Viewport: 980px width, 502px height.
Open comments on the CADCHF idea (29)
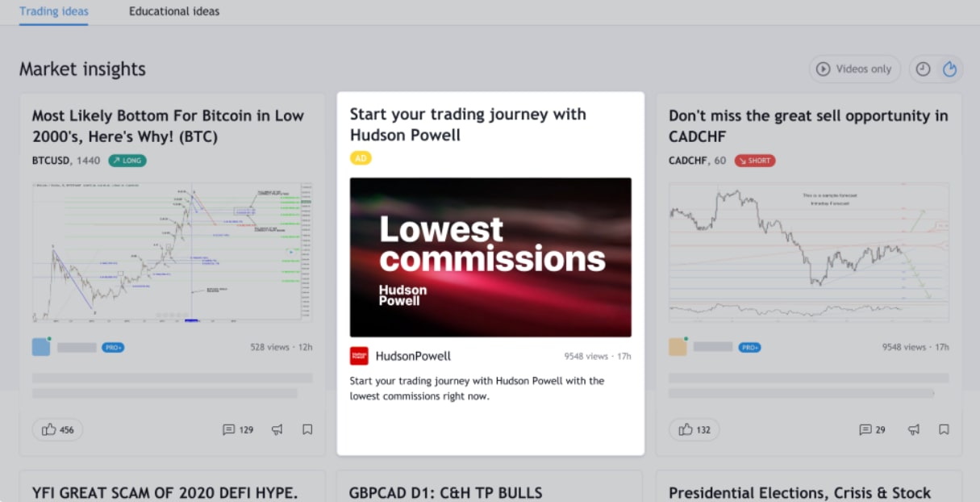tap(872, 429)
